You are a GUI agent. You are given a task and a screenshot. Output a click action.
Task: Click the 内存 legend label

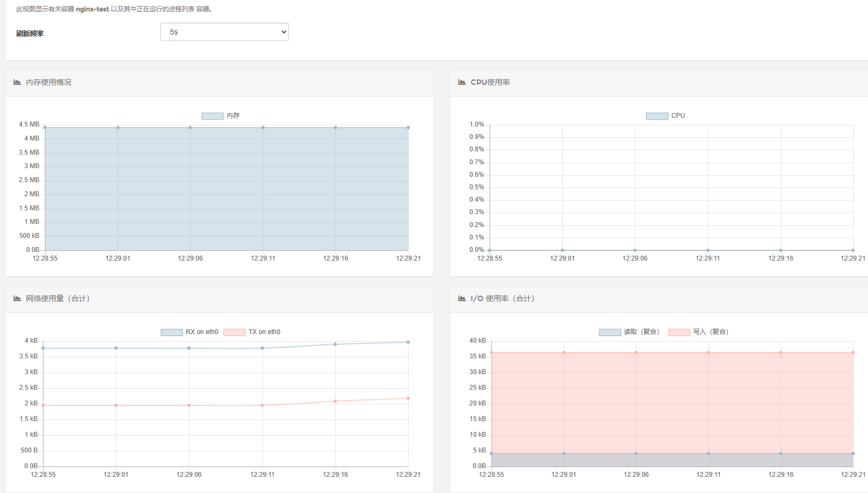coord(233,116)
